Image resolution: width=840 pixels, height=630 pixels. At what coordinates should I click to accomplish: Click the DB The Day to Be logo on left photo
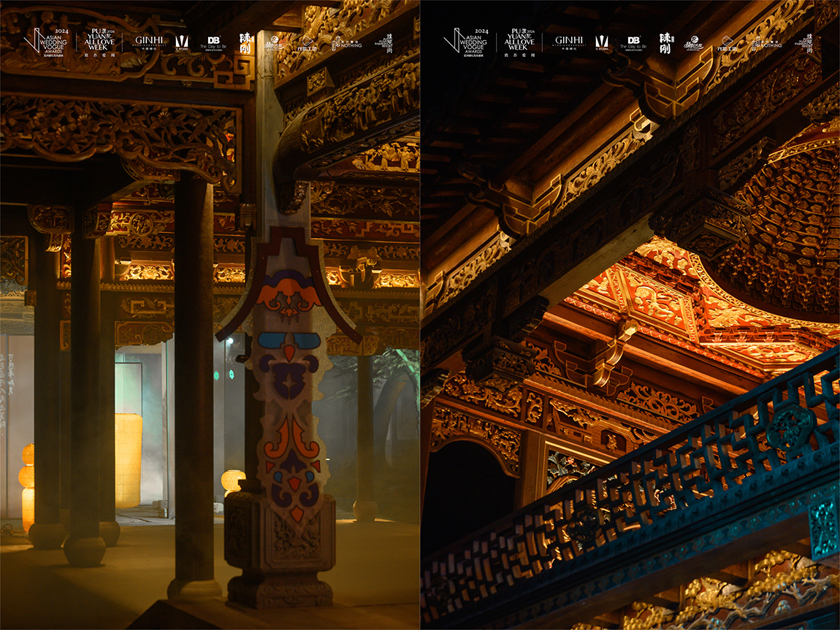pyautogui.click(x=213, y=43)
